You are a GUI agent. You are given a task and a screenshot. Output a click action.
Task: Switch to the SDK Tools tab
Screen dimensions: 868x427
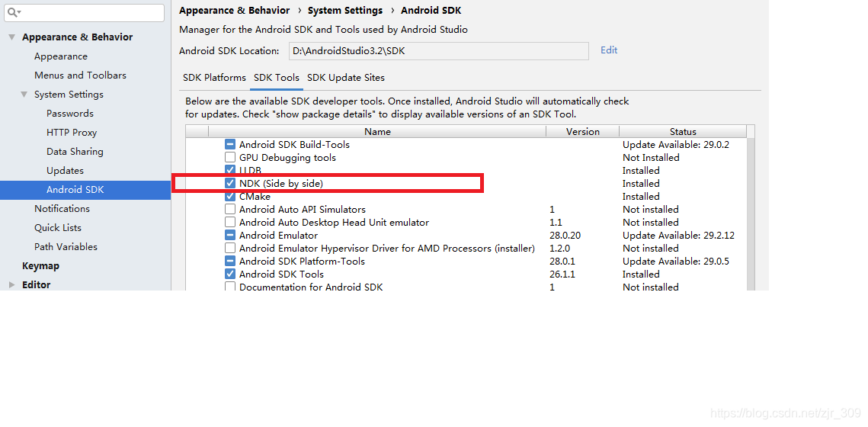pyautogui.click(x=276, y=78)
